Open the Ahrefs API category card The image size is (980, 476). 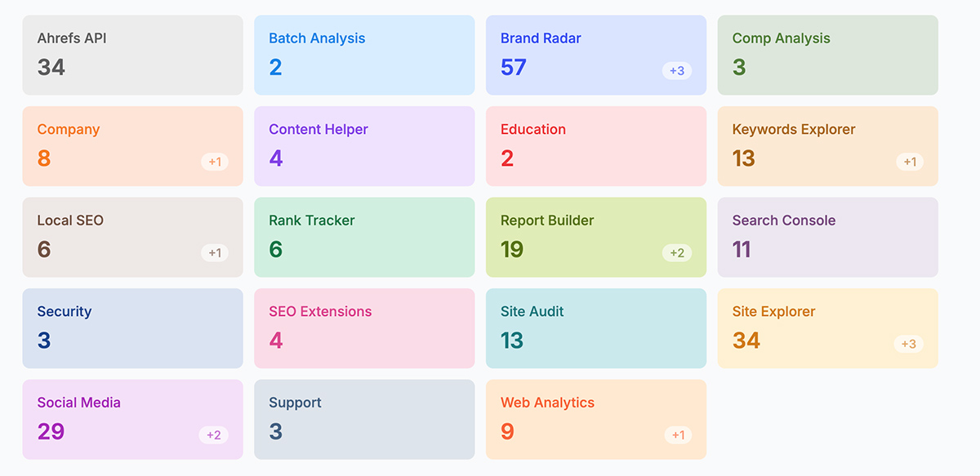click(x=132, y=55)
